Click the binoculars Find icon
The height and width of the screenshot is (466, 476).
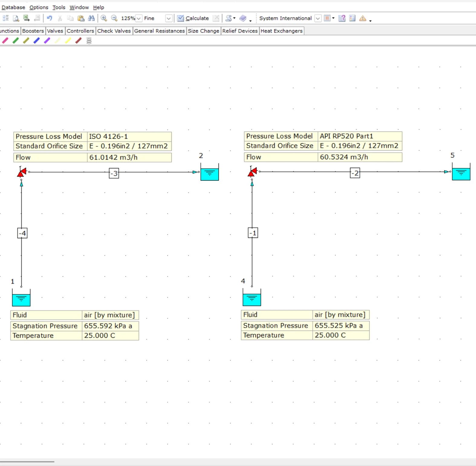(x=91, y=18)
